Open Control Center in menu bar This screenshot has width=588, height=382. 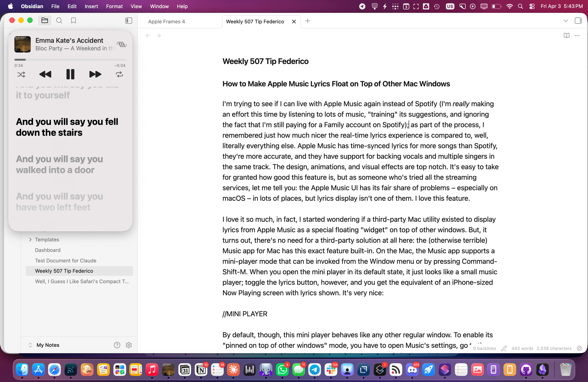point(532,6)
